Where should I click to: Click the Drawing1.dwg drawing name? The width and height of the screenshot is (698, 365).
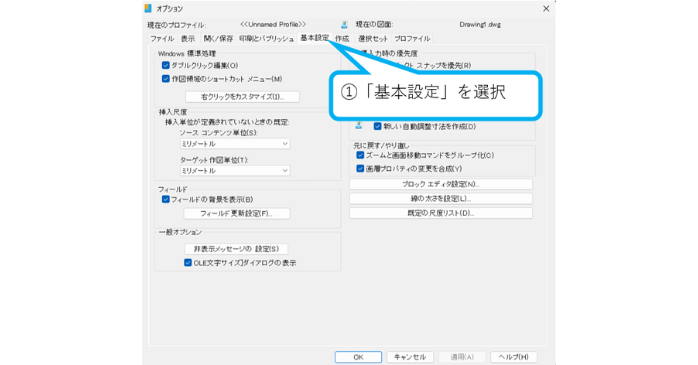[480, 24]
